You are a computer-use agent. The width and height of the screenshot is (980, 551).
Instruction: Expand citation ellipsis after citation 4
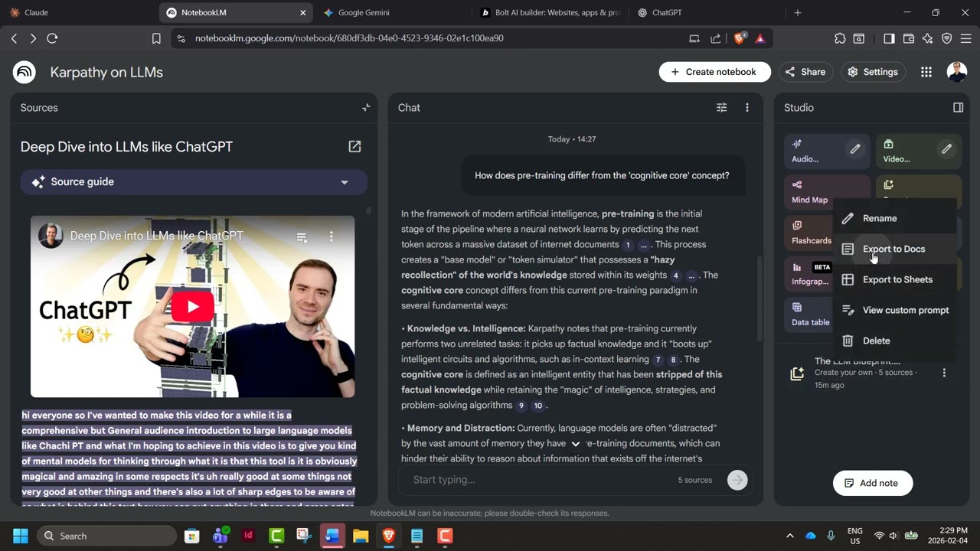tap(691, 275)
